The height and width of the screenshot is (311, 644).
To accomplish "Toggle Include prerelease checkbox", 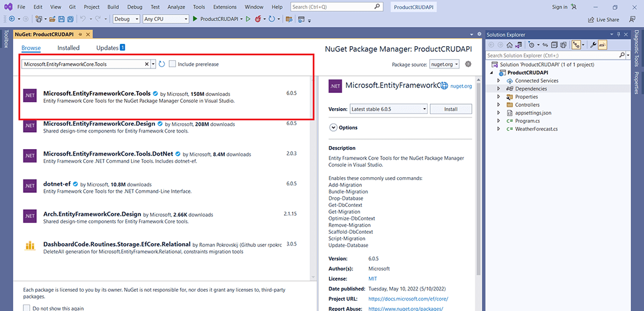I will pos(173,64).
